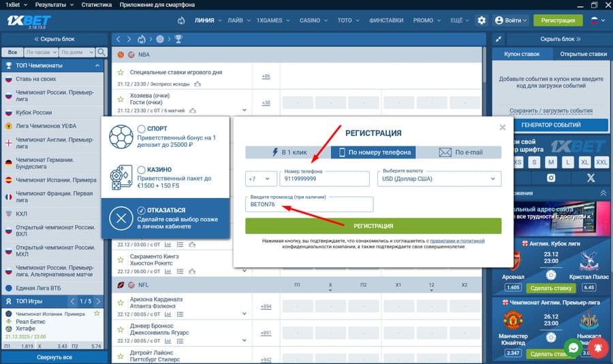
Task: Click Сделать ставку for Арсенал match
Action: (551, 288)
